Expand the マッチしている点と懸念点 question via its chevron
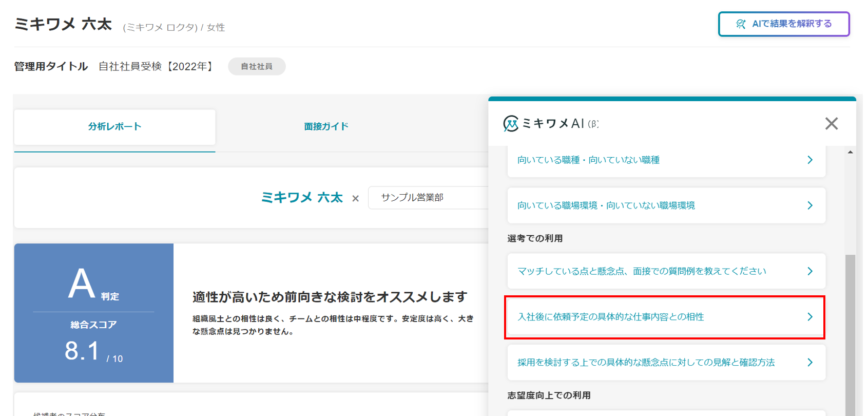 [x=810, y=271]
